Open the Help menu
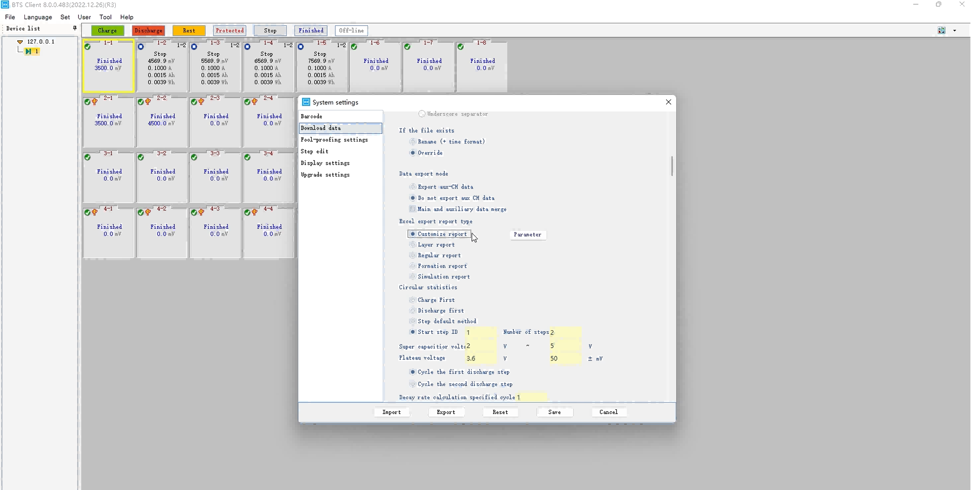The width and height of the screenshot is (980, 490). (x=126, y=17)
